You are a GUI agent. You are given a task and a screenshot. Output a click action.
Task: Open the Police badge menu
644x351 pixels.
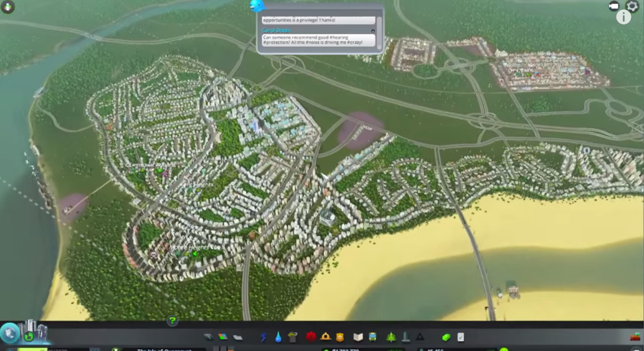click(x=340, y=337)
